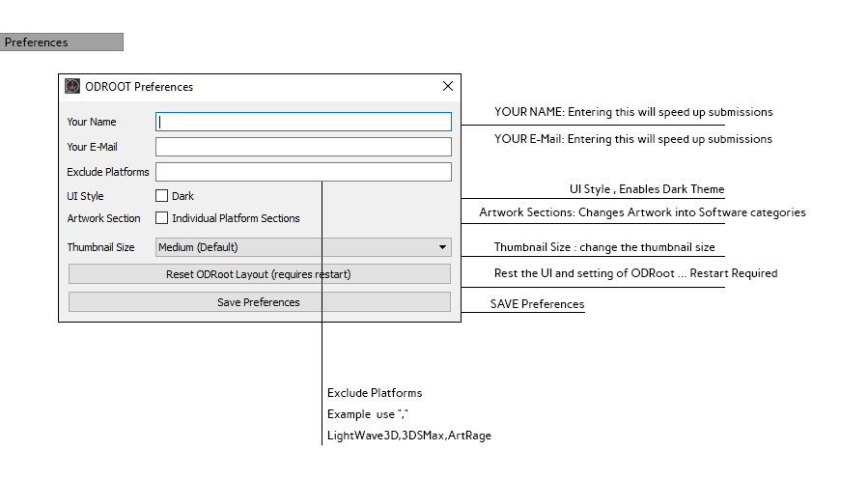Click the ODROOT logo icon in title bar
Screen dimensions: 868x479
[72, 86]
